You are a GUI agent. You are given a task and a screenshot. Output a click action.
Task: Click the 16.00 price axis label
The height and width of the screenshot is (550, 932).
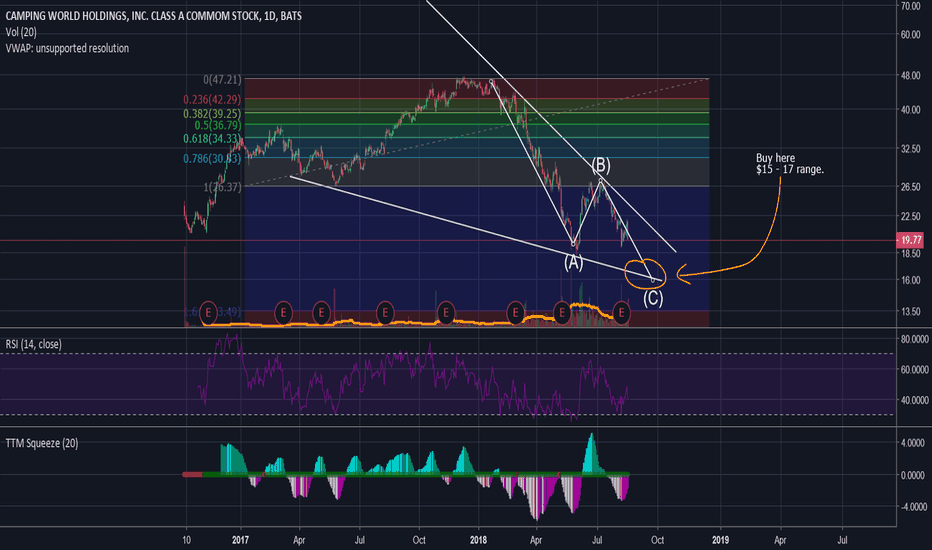[911, 280]
